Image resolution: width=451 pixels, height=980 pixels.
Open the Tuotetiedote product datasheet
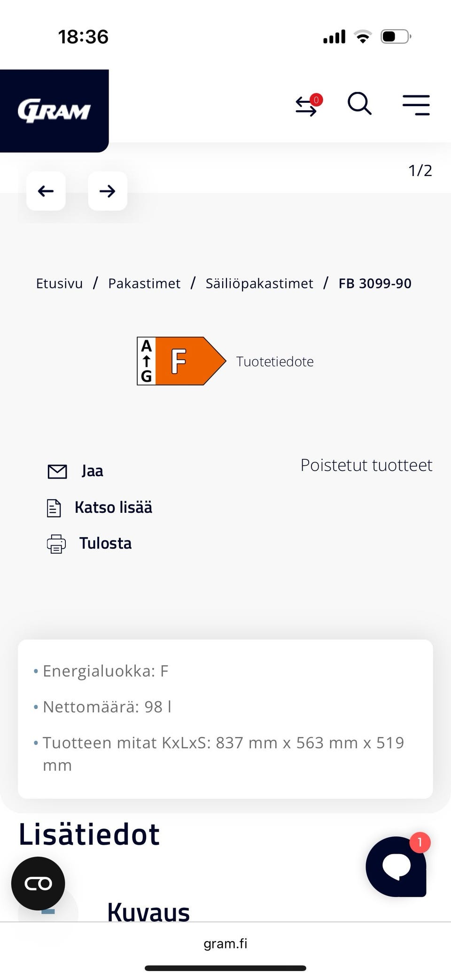[x=275, y=362]
